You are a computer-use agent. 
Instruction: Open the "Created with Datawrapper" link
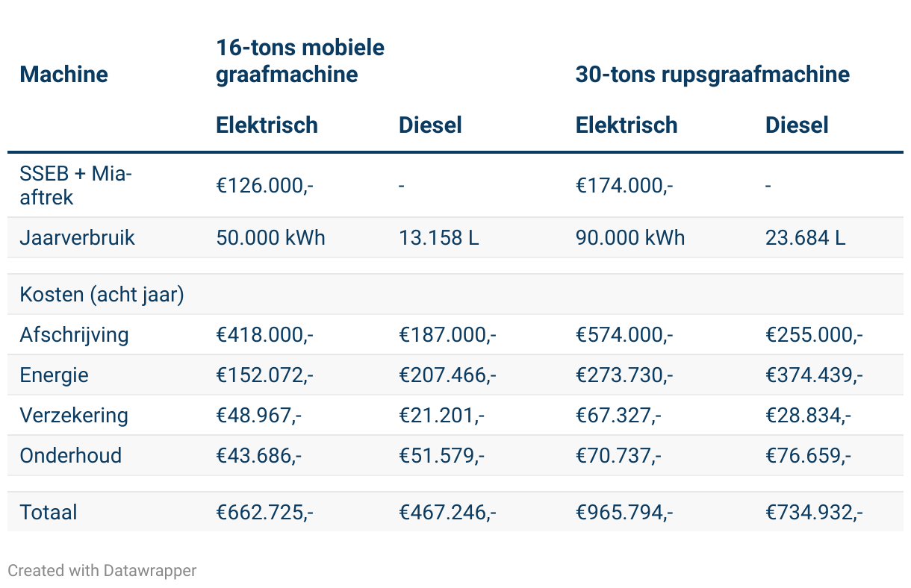tap(102, 571)
